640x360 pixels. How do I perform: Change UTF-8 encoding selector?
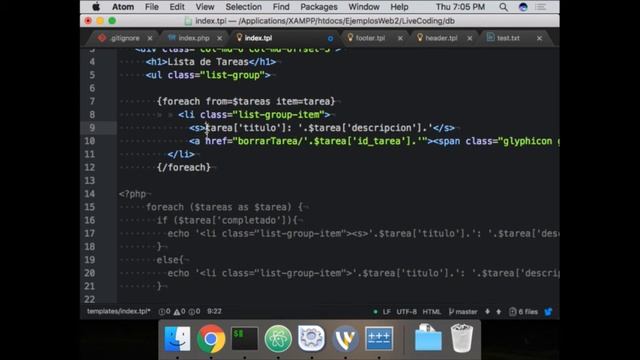point(407,312)
